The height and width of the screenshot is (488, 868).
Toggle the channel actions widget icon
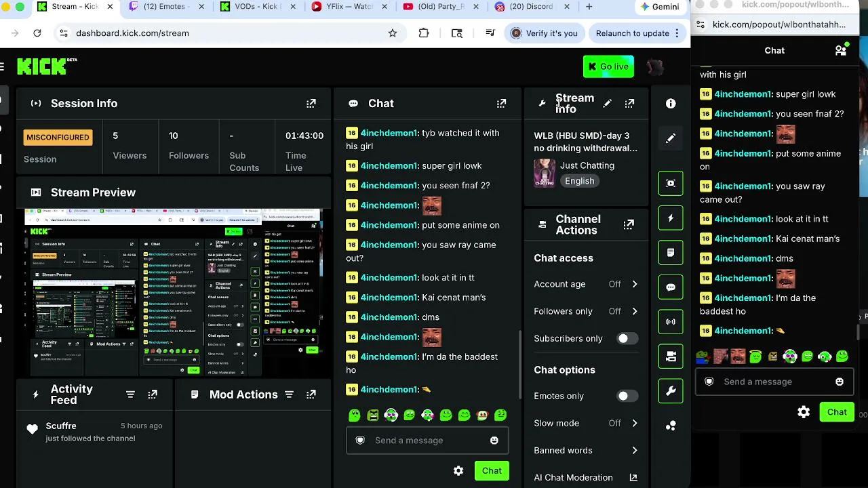pyautogui.click(x=671, y=357)
